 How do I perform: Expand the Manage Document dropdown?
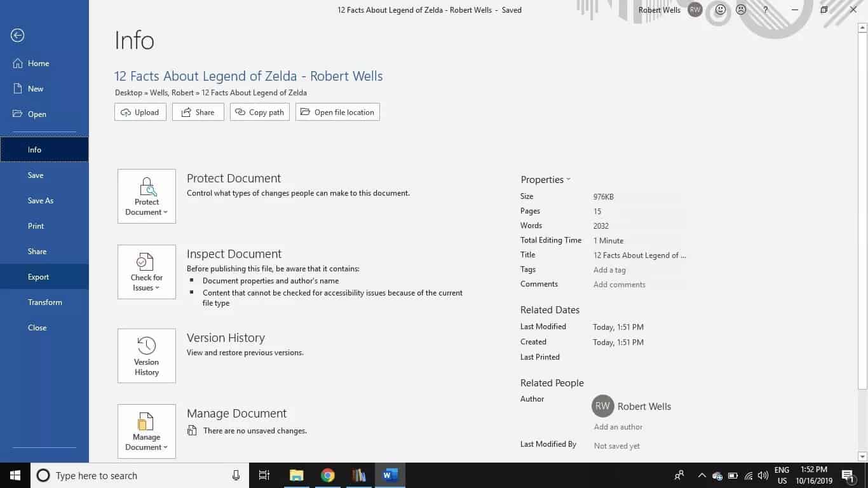[x=147, y=431]
